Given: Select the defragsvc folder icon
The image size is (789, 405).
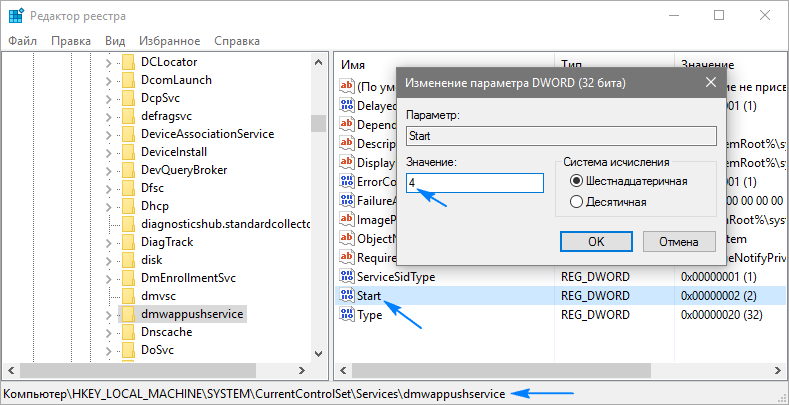Looking at the screenshot, I should tap(129, 116).
